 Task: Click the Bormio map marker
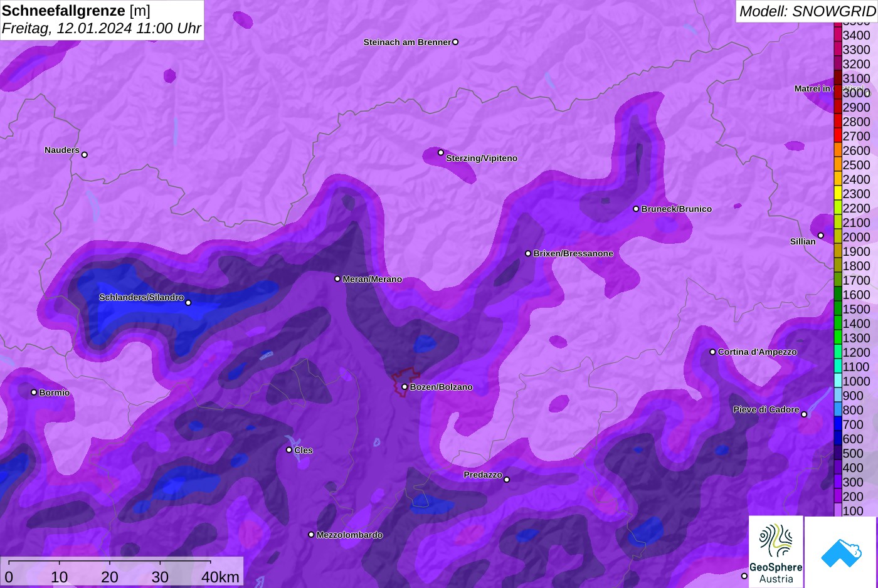coord(34,392)
